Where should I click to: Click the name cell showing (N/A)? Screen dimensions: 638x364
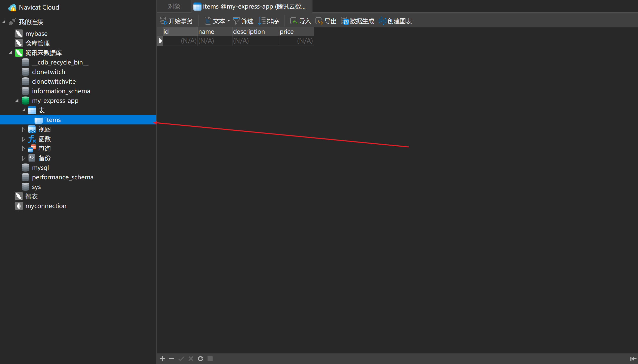214,41
